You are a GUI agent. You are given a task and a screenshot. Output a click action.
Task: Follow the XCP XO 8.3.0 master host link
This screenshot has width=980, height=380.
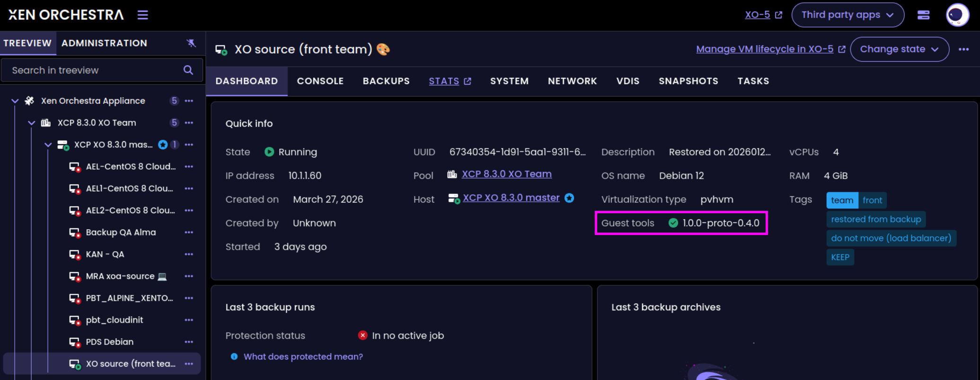[x=511, y=198]
